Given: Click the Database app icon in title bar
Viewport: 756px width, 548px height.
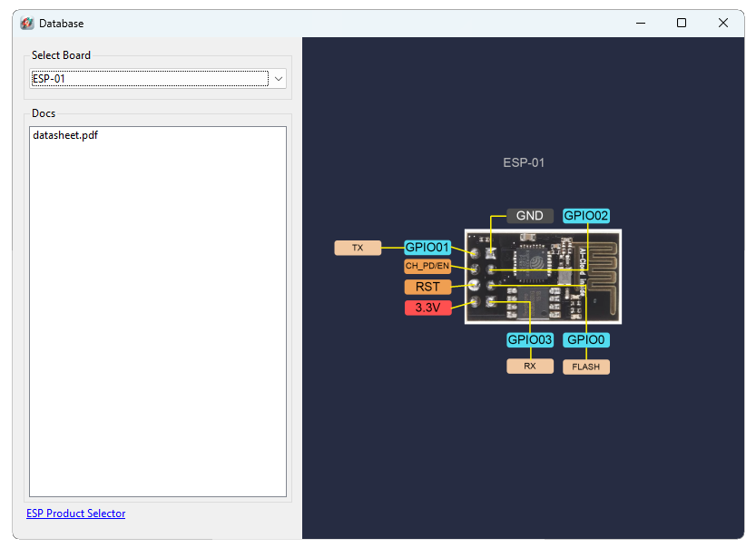Looking at the screenshot, I should [x=27, y=23].
